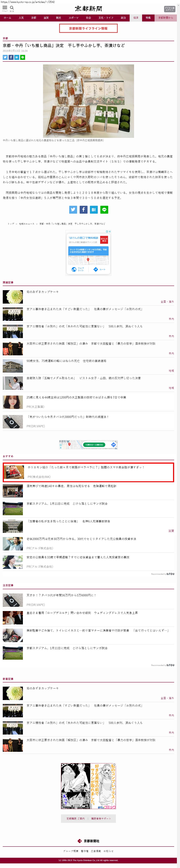Click large Facebook share button below article
Viewport: 180px width, 868px height.
point(83,210)
